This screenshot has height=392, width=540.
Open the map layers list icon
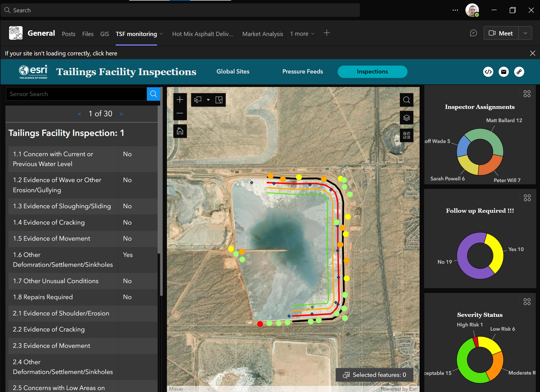406,118
